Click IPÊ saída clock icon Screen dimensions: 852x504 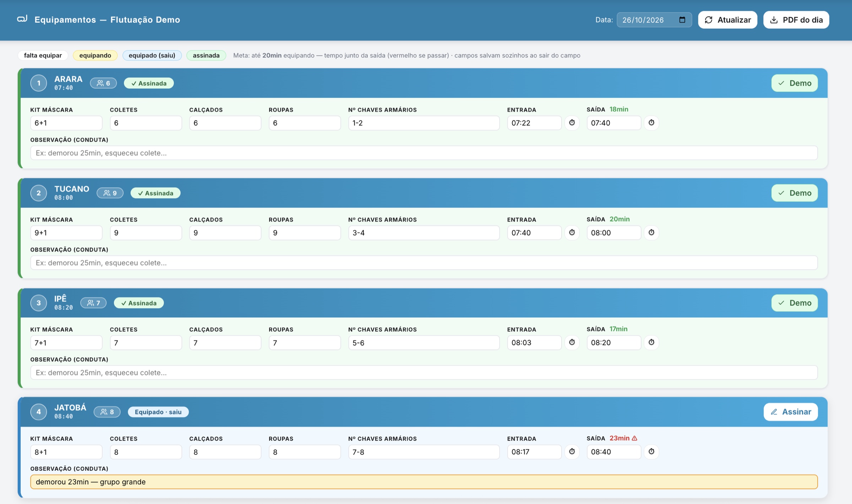(651, 343)
